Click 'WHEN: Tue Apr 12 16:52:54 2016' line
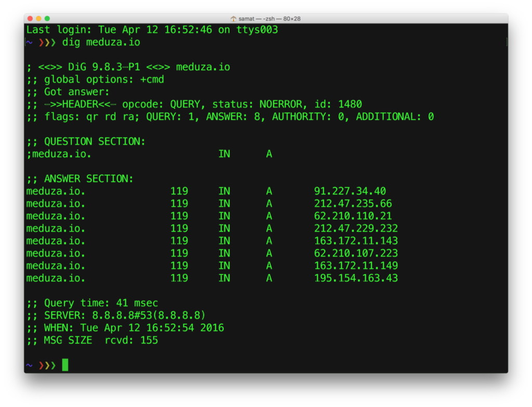This screenshot has height=407, width=532. [x=125, y=328]
